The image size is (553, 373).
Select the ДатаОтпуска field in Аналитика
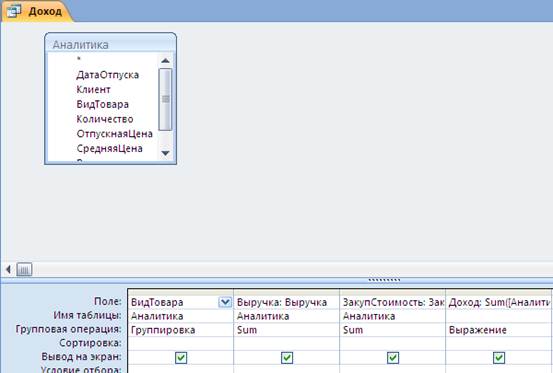pyautogui.click(x=108, y=75)
